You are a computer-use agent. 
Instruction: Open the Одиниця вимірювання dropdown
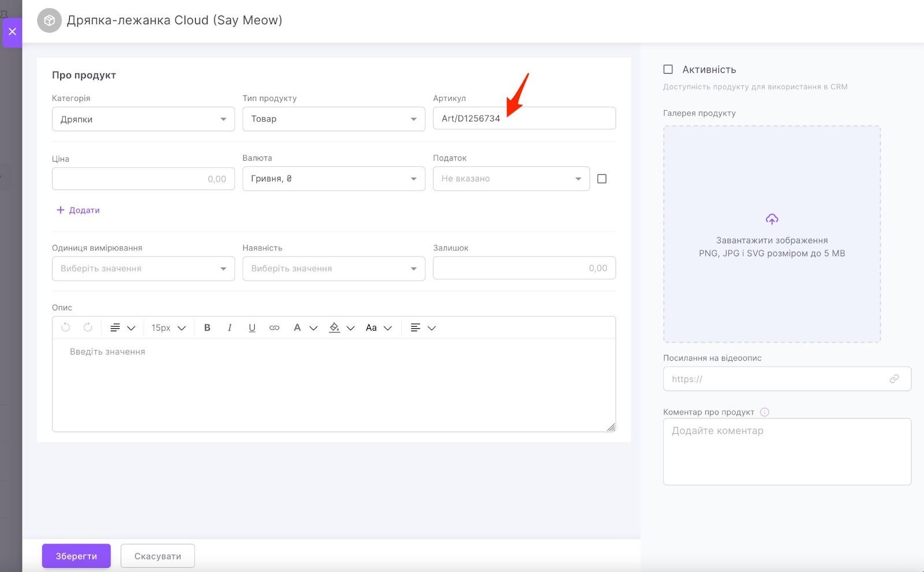(143, 268)
